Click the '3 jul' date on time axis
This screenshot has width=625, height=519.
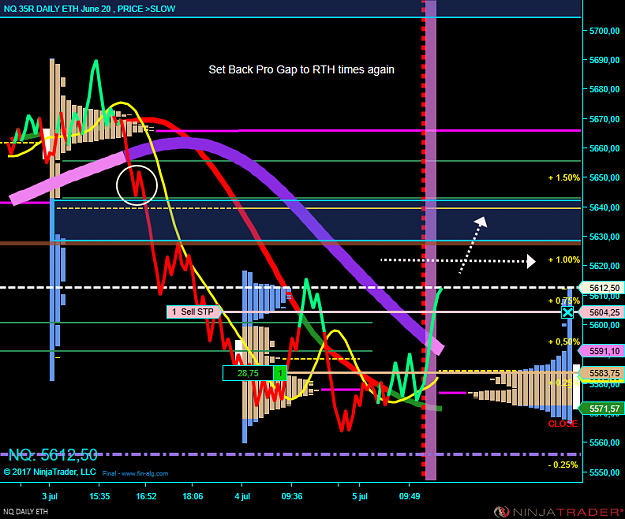(50, 496)
